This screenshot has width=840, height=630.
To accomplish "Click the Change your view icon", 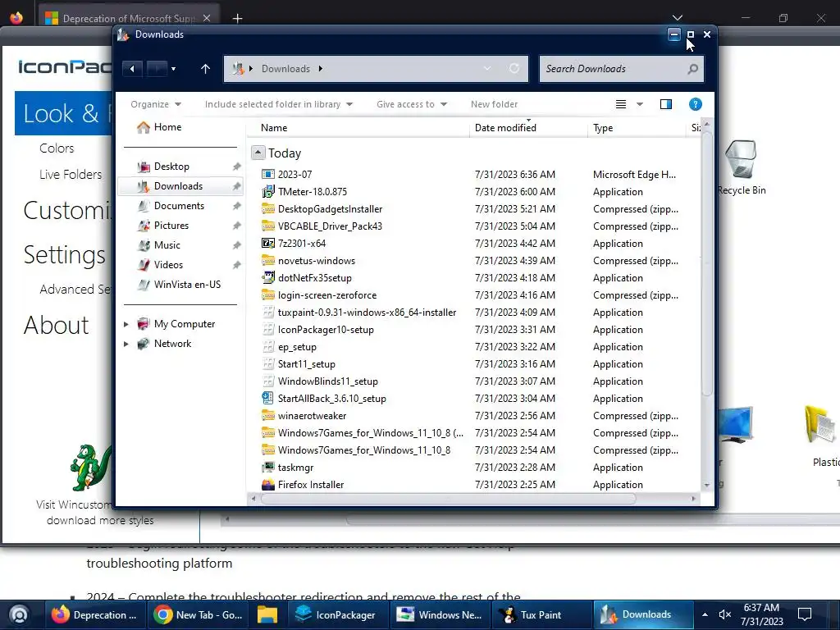I will pos(621,104).
